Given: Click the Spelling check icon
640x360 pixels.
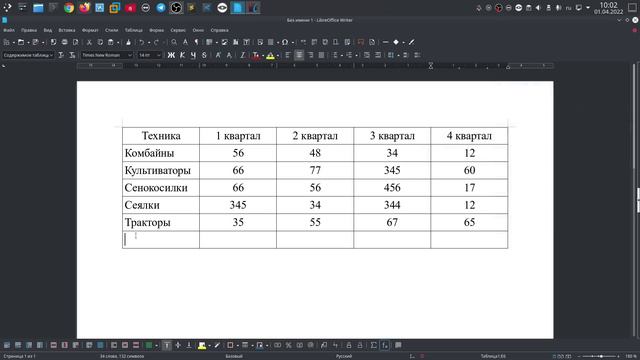Looking at the screenshot, I should pyautogui.click(x=185, y=42).
